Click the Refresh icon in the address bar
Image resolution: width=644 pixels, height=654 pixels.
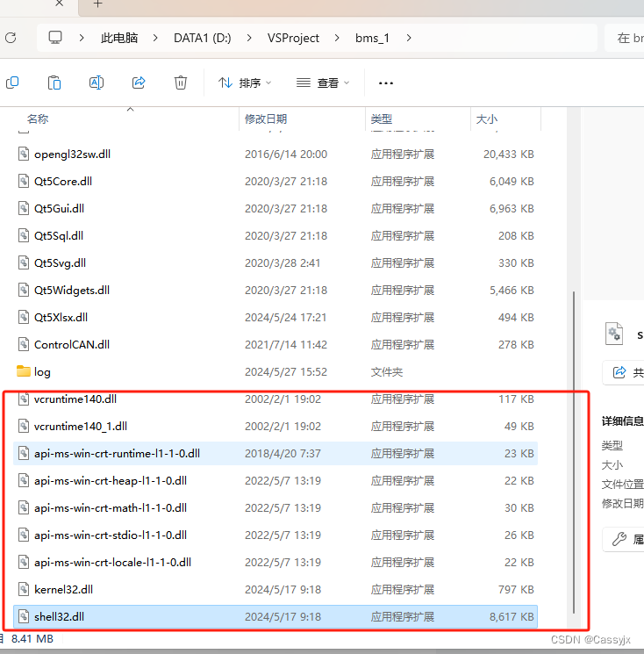[x=11, y=38]
